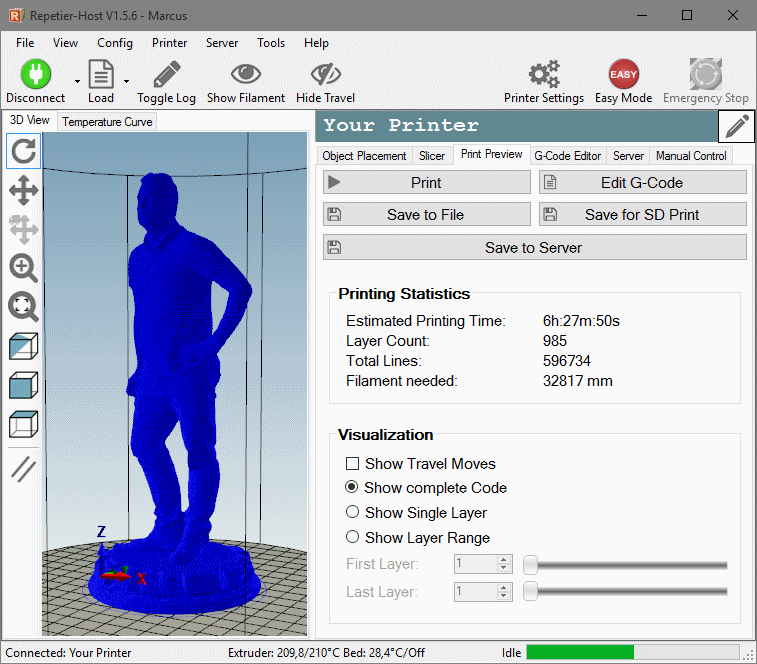Hit the Emergency Stop icon
Screen dimensions: 757x664
706,74
